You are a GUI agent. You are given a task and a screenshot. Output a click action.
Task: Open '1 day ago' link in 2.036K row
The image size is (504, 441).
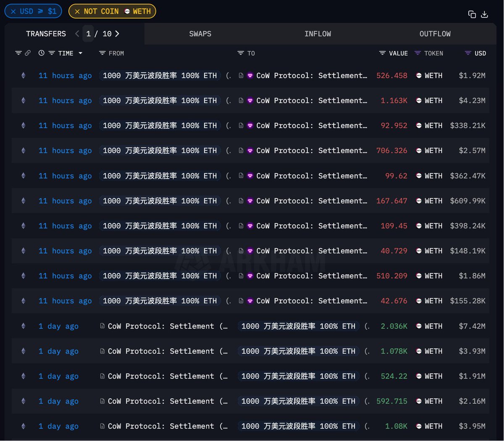(58, 326)
